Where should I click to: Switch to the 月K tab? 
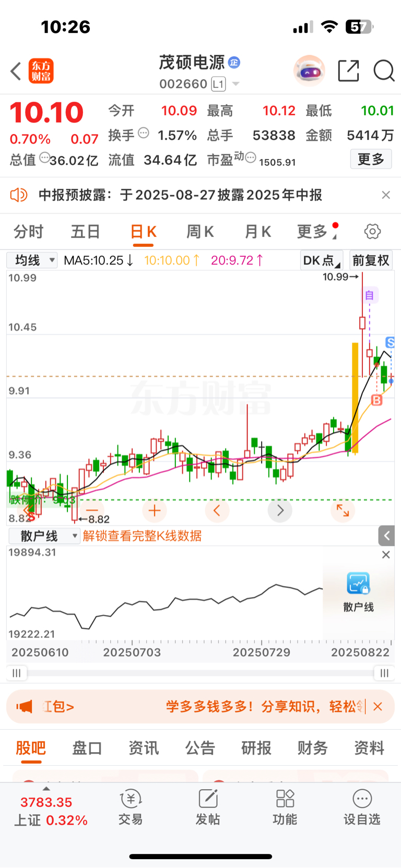[x=258, y=232]
